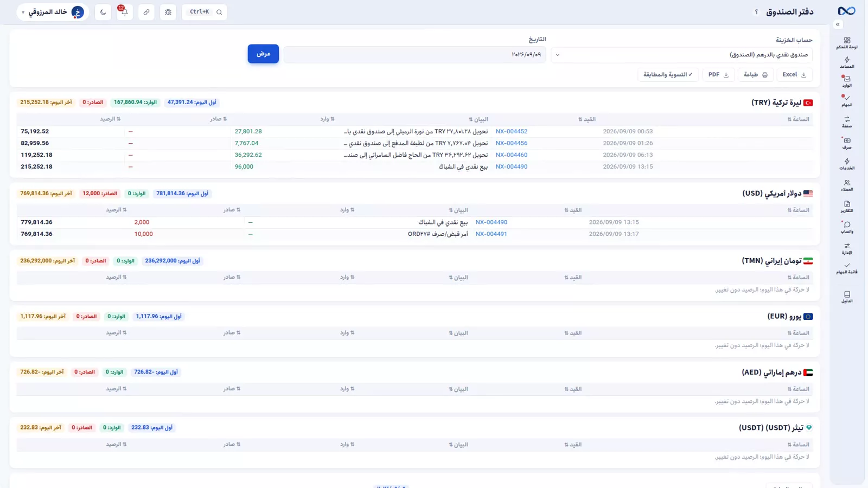Export the cashbook to Excel
This screenshot has width=868, height=488.
point(795,75)
